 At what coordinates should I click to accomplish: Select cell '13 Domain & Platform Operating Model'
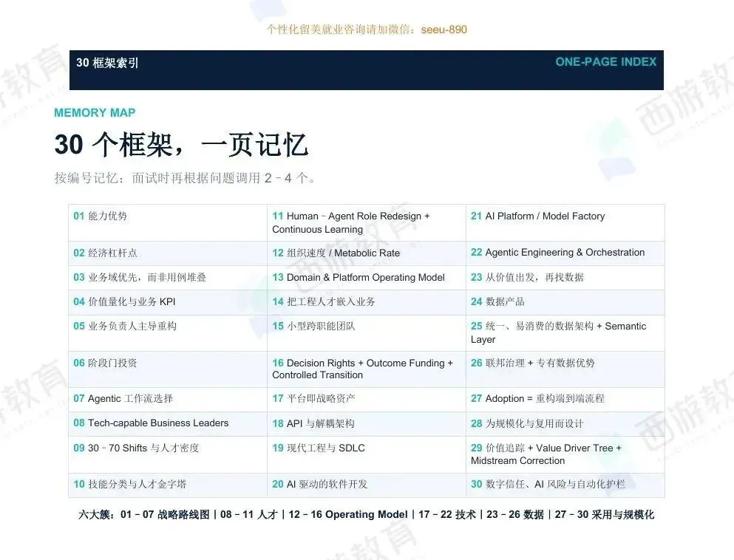click(x=367, y=278)
